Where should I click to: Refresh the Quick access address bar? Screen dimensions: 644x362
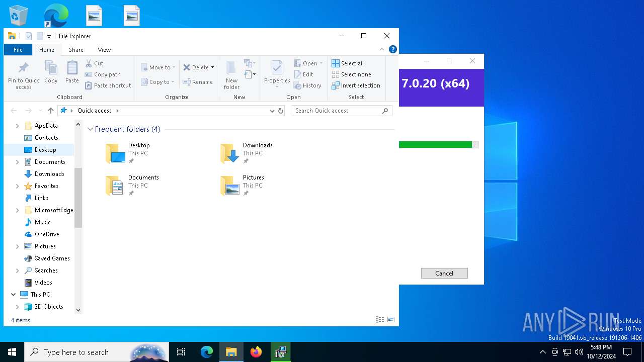click(x=281, y=111)
